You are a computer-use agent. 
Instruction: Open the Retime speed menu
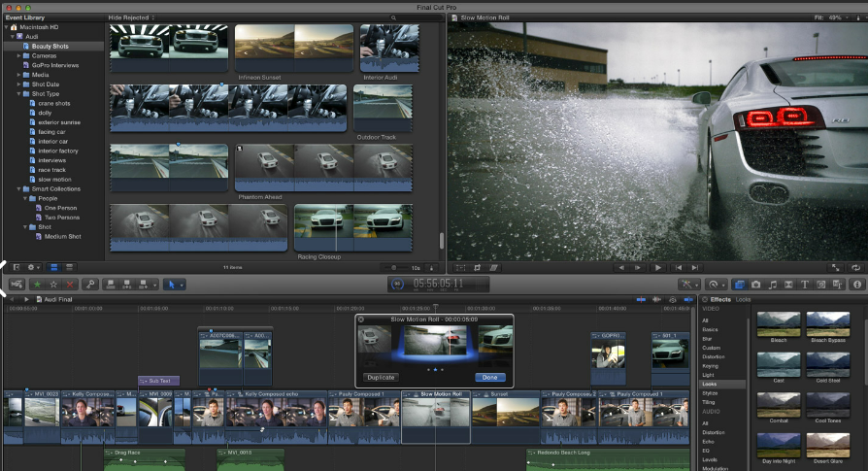click(717, 285)
